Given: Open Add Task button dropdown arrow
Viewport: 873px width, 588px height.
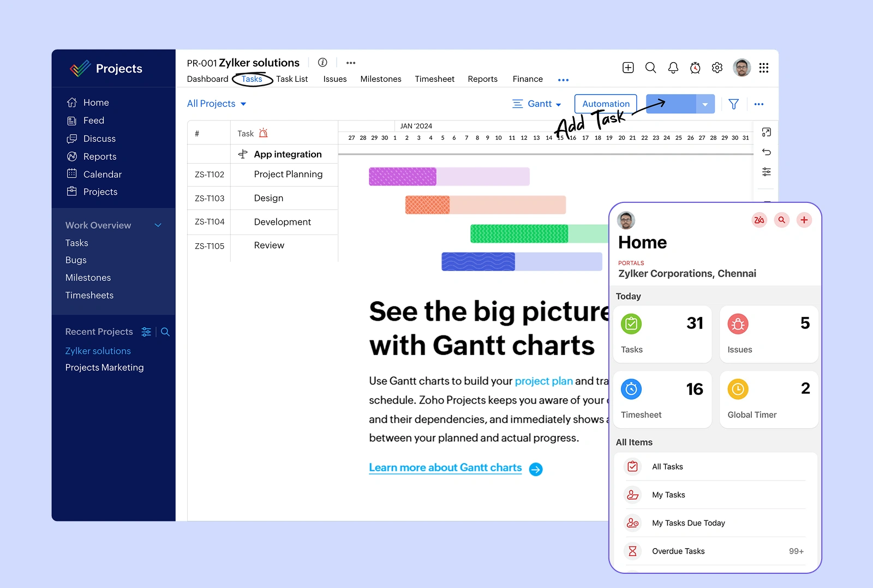Looking at the screenshot, I should pos(705,104).
